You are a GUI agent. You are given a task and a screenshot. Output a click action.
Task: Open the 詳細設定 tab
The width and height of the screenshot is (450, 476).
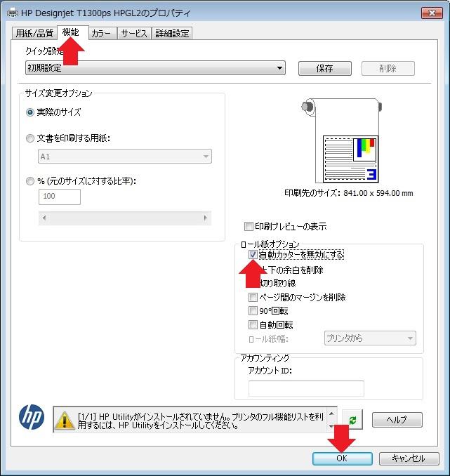pos(172,33)
